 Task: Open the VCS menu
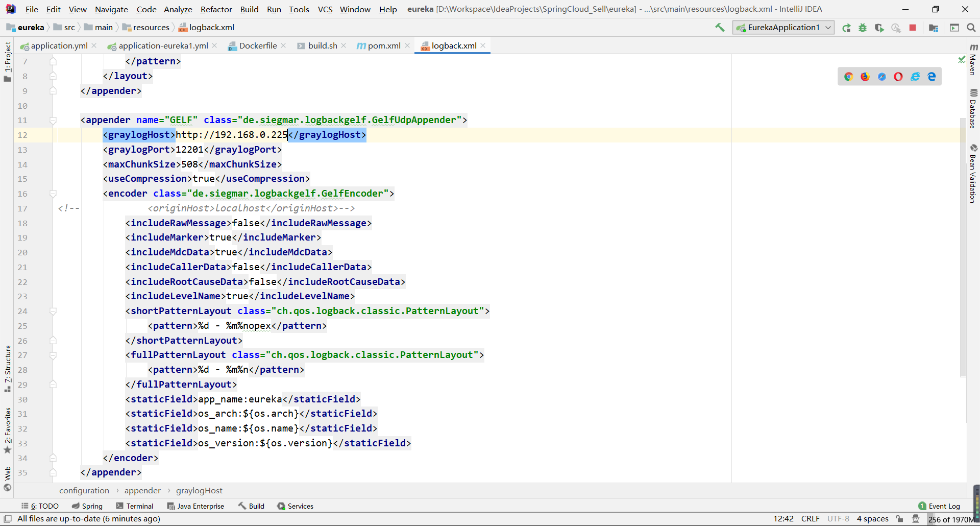325,9
